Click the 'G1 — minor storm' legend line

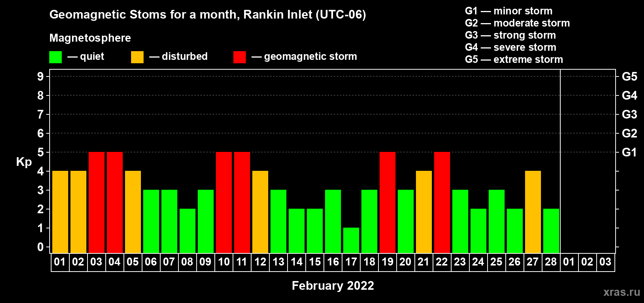pos(508,11)
